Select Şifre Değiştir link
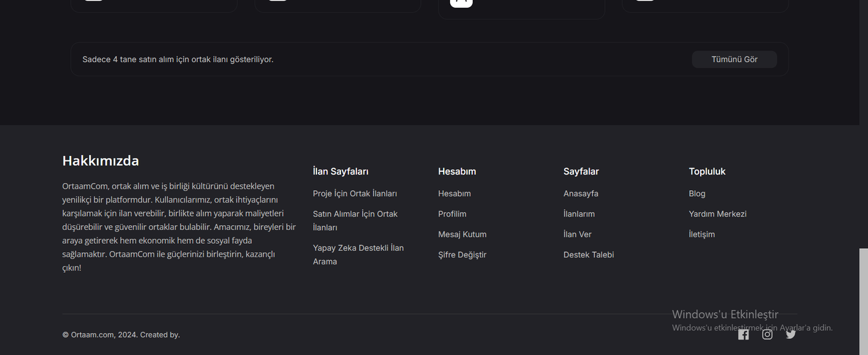This screenshot has height=355, width=868. [x=462, y=255]
